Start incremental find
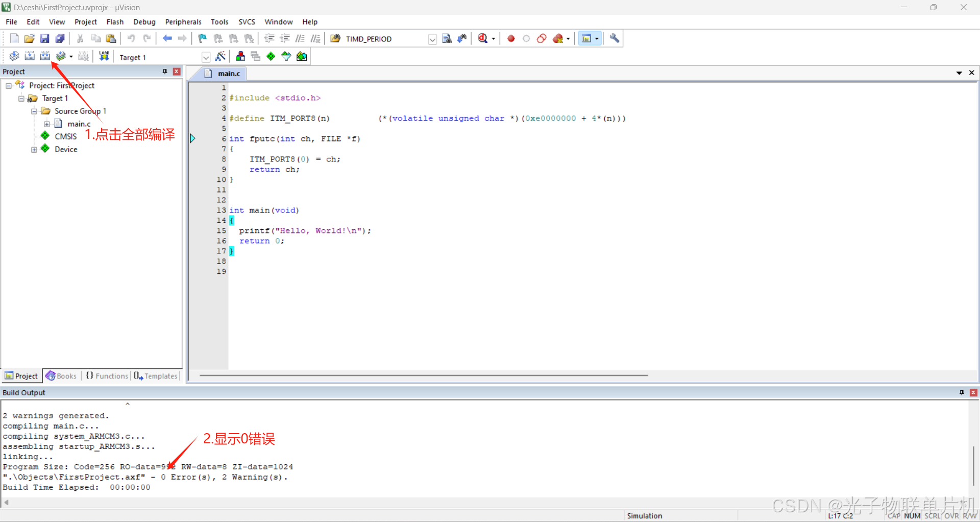The height and width of the screenshot is (522, 980). [x=462, y=38]
